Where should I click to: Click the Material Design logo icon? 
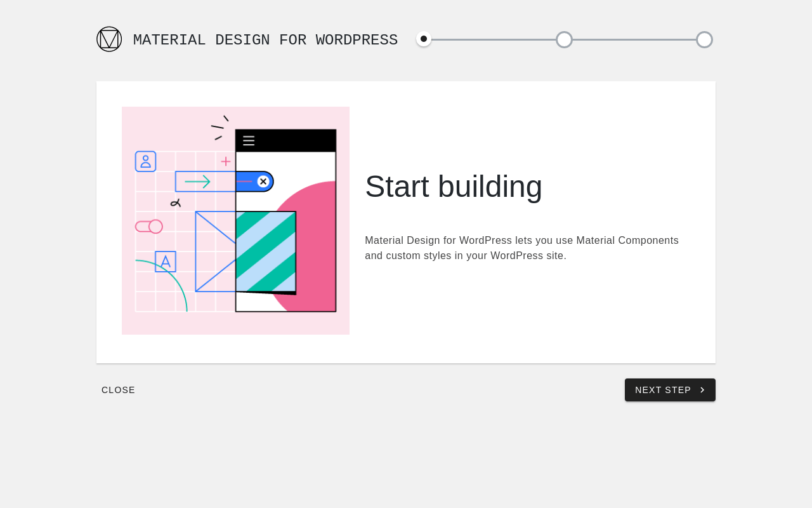click(x=109, y=39)
